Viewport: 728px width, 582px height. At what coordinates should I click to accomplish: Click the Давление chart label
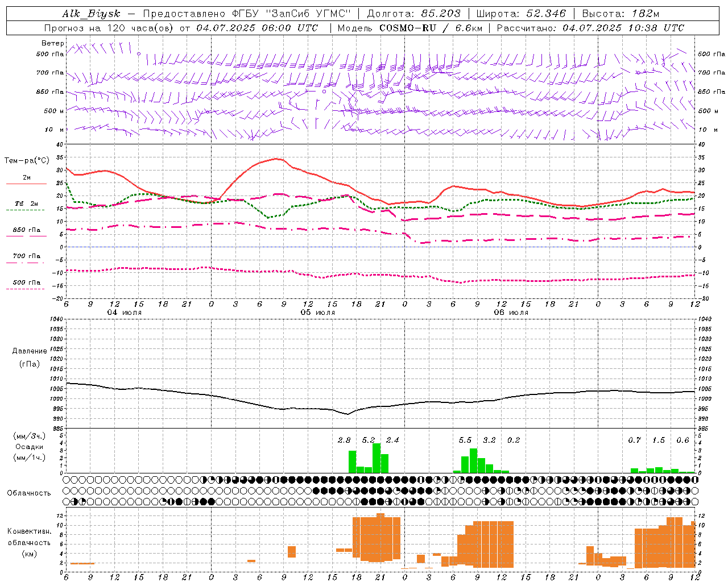(30, 351)
